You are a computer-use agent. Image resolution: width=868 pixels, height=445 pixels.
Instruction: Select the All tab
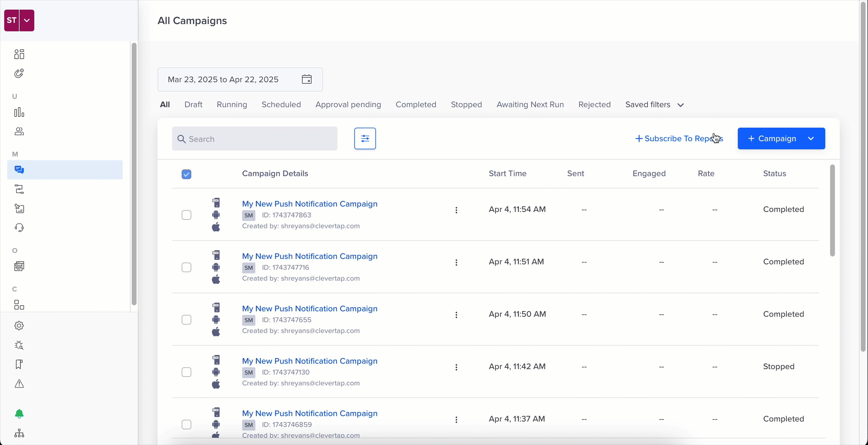point(165,104)
